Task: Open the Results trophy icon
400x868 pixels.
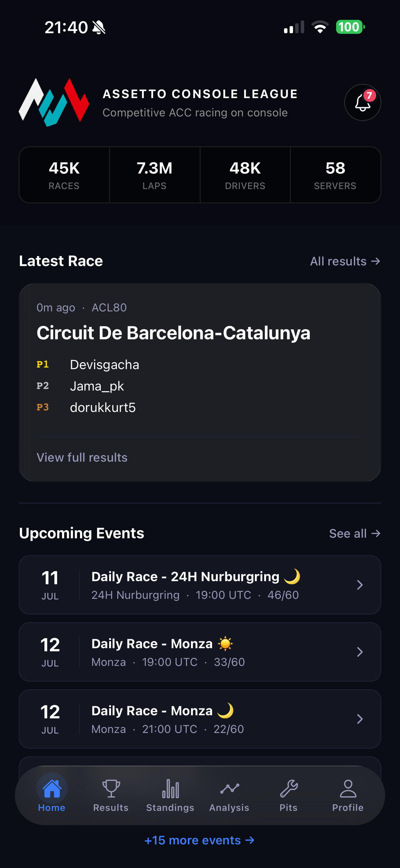Action: [x=111, y=789]
